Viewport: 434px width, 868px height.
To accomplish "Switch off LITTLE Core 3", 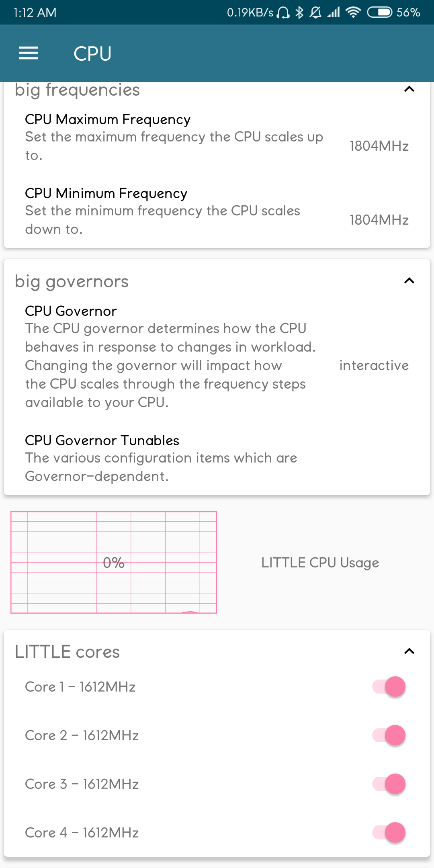I will pos(389,784).
